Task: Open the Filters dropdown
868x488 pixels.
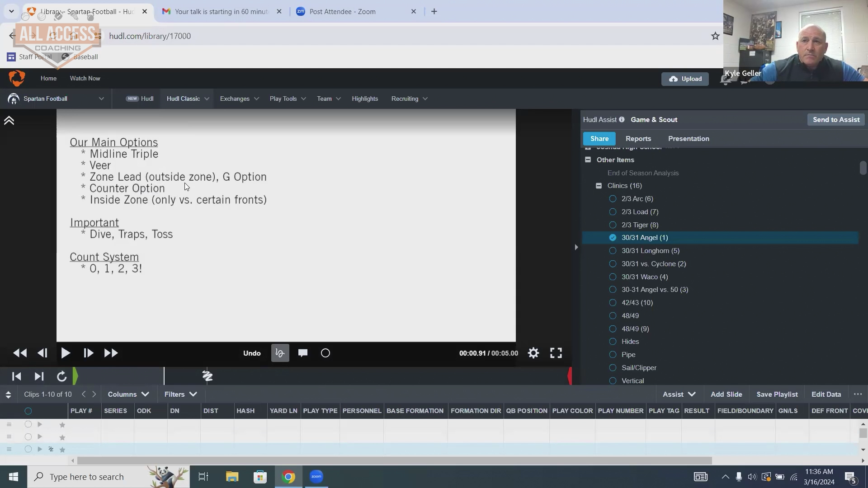Action: pos(181,394)
